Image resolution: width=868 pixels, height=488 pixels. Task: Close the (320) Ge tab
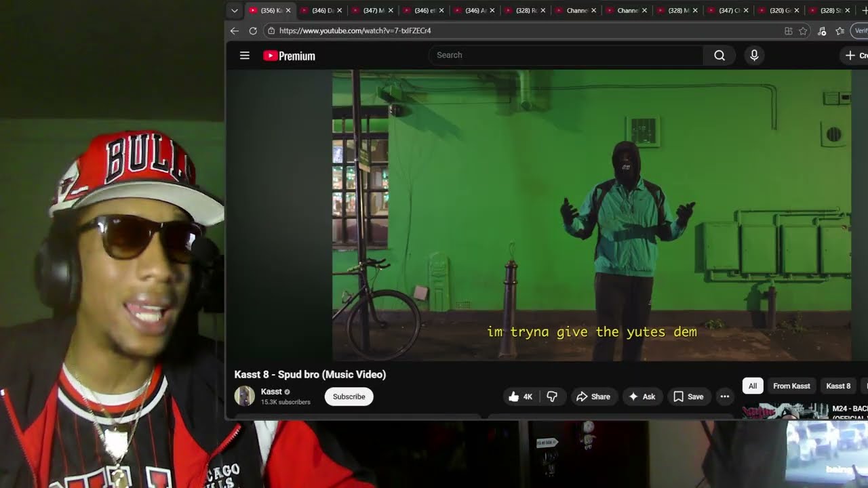click(x=797, y=10)
